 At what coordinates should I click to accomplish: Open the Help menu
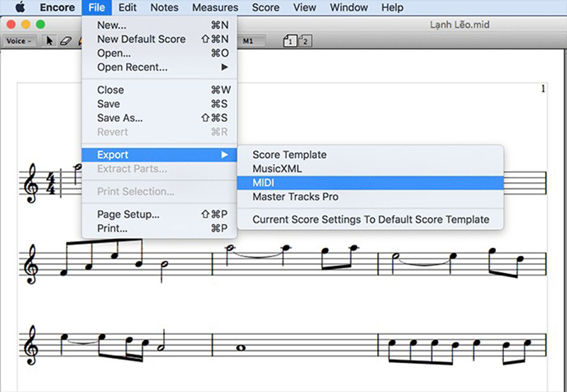[392, 7]
